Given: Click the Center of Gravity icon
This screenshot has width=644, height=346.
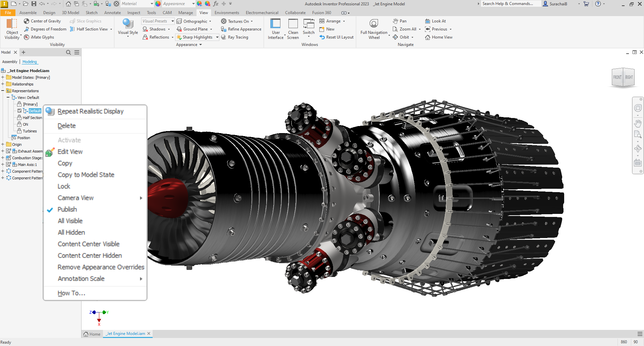Looking at the screenshot, I should 26,21.
